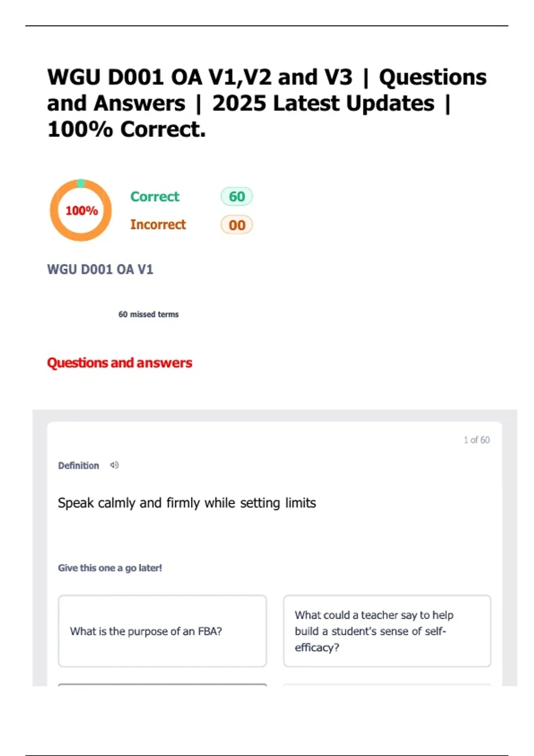Click the "1 of 60" question counter
The height and width of the screenshot is (756, 534).
(x=476, y=440)
